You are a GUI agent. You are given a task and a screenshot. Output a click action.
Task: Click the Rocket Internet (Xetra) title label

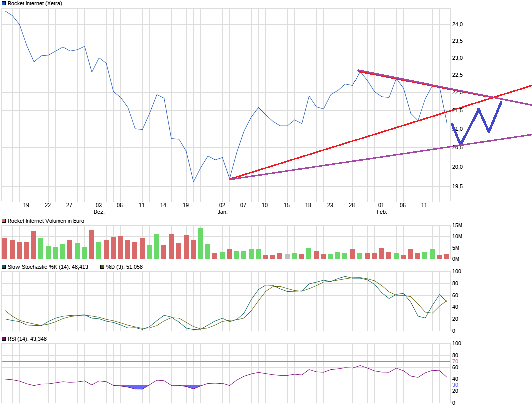pyautogui.click(x=34, y=3)
